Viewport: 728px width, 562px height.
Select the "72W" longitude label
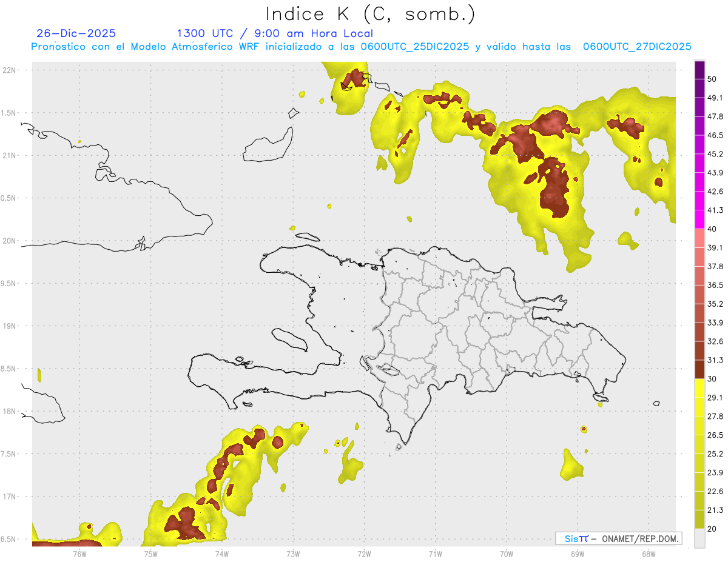click(364, 554)
